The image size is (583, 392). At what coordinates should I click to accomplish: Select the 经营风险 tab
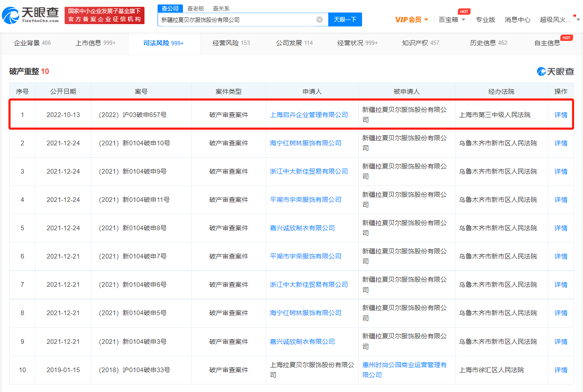[231, 43]
